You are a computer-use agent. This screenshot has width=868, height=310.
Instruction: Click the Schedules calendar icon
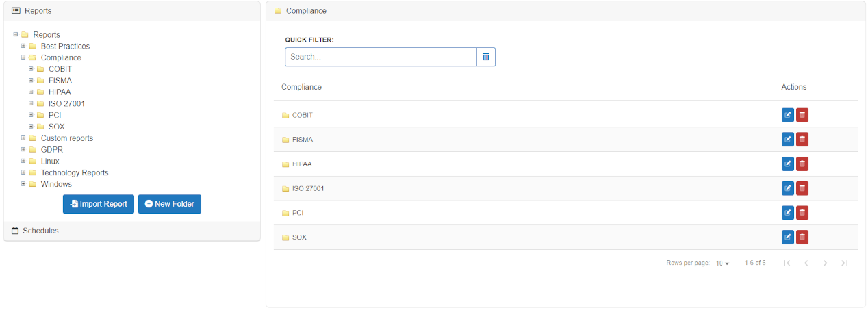[15, 231]
